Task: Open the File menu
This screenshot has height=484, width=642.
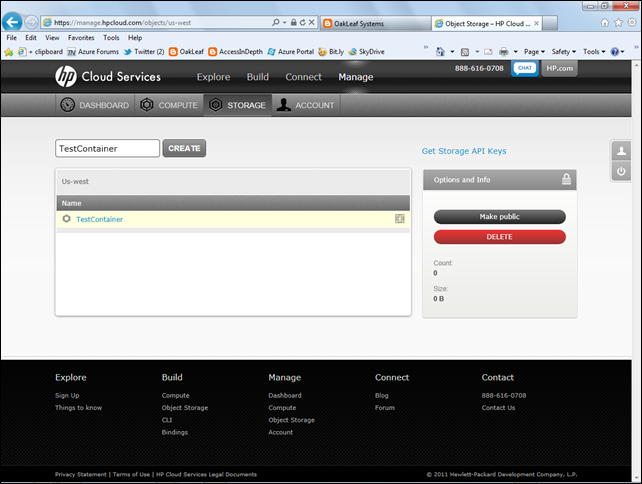Action: (x=11, y=38)
